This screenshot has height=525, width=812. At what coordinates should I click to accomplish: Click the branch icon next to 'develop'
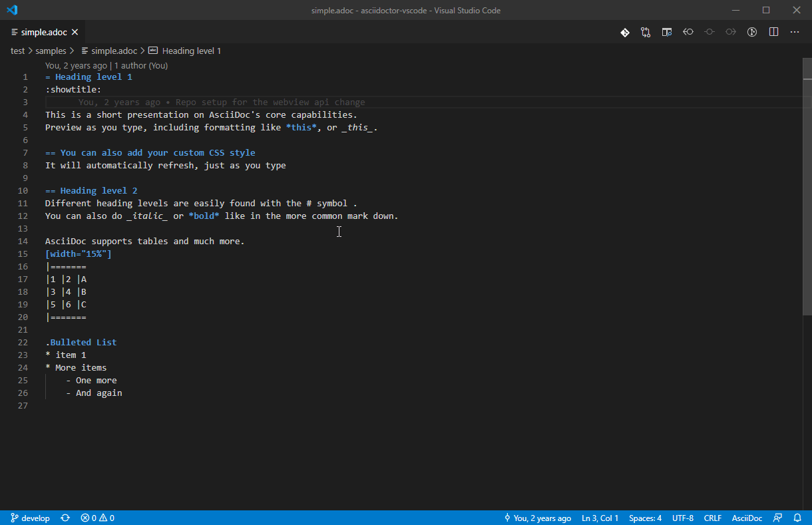click(14, 518)
